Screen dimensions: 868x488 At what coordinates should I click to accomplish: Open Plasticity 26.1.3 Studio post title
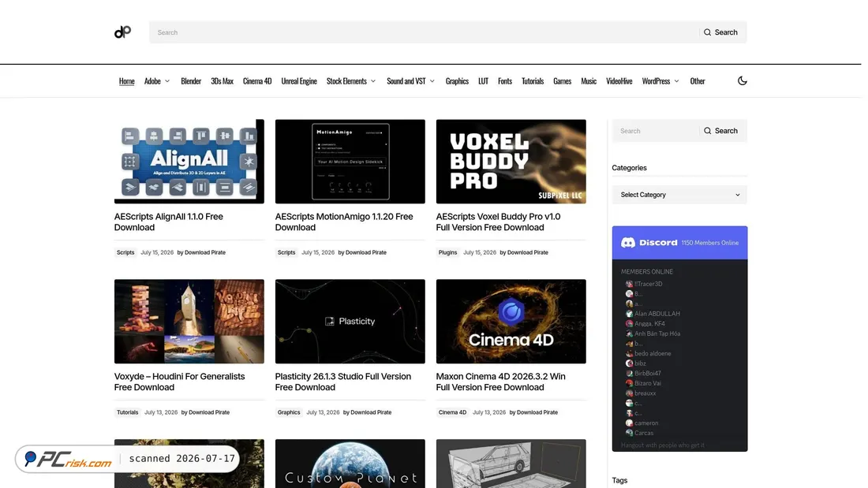point(342,382)
